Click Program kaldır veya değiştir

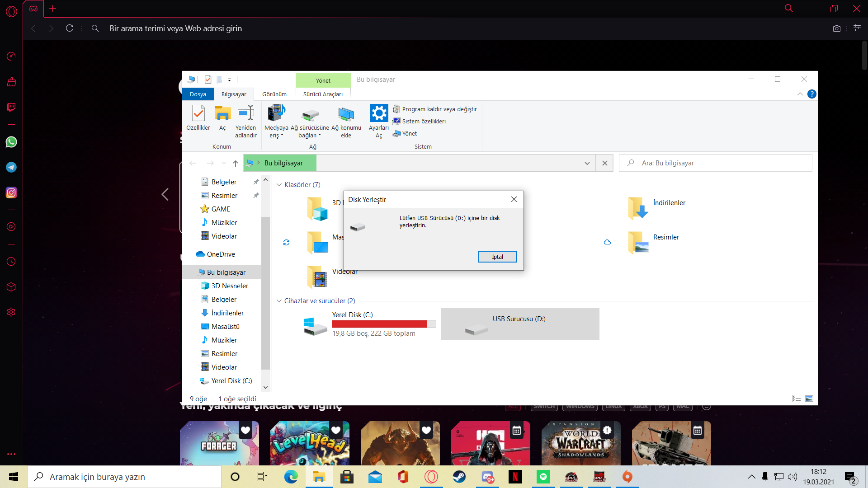pyautogui.click(x=439, y=109)
